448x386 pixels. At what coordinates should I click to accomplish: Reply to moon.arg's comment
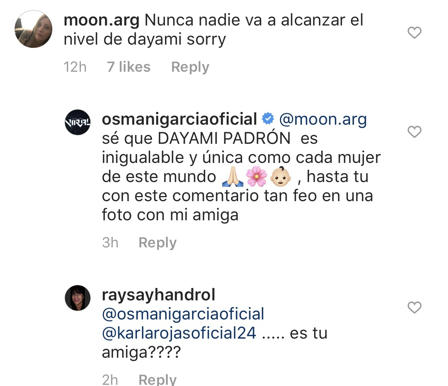pos(190,67)
